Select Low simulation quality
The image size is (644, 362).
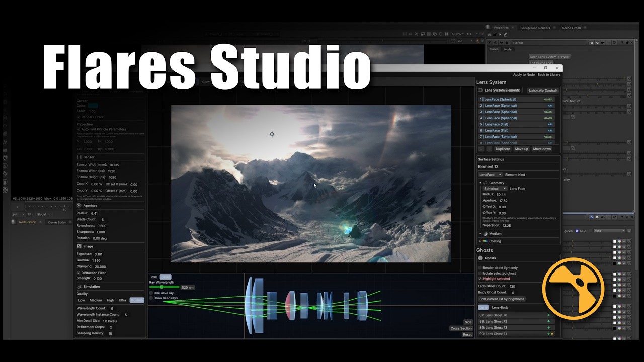[x=82, y=300]
